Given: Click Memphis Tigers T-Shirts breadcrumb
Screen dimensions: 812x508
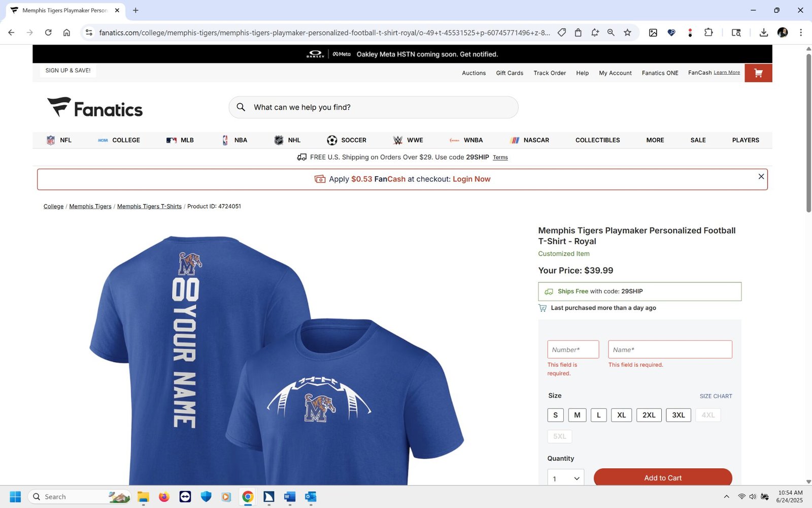Looking at the screenshot, I should 149,206.
